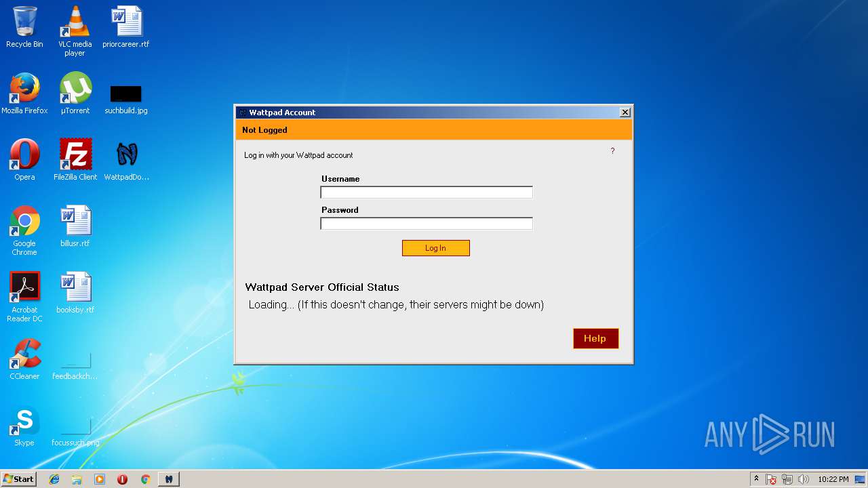Click the question mark help link

click(612, 150)
